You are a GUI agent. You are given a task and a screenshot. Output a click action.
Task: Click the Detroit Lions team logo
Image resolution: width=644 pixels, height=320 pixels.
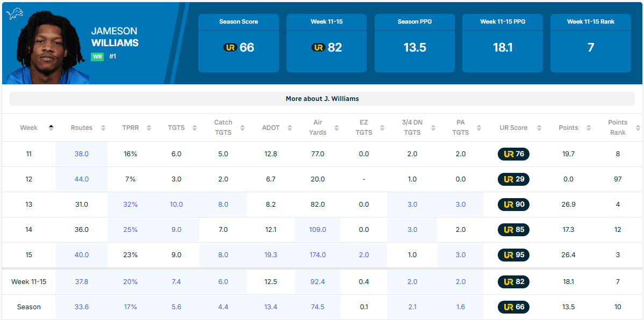15,14
